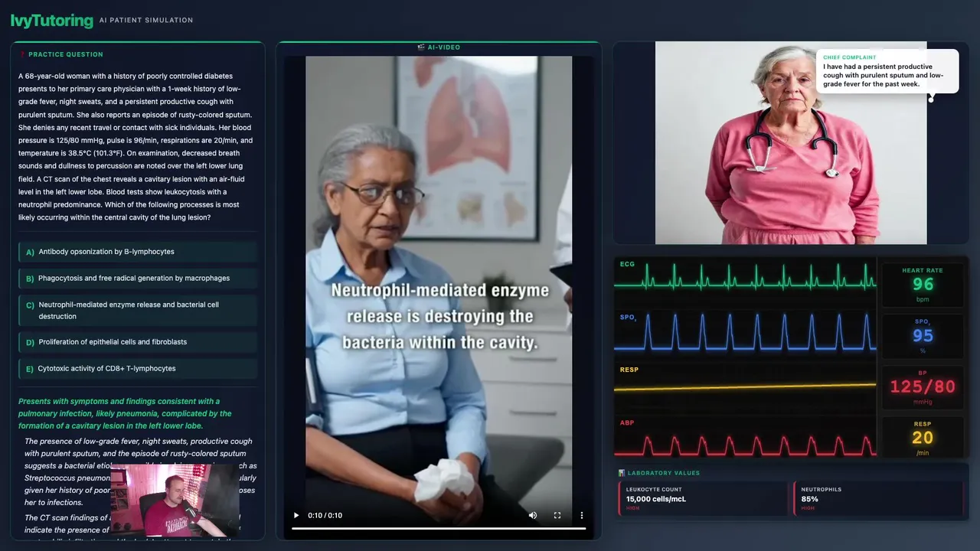Select answer B Phagocytosis by macrophages

[138, 279]
